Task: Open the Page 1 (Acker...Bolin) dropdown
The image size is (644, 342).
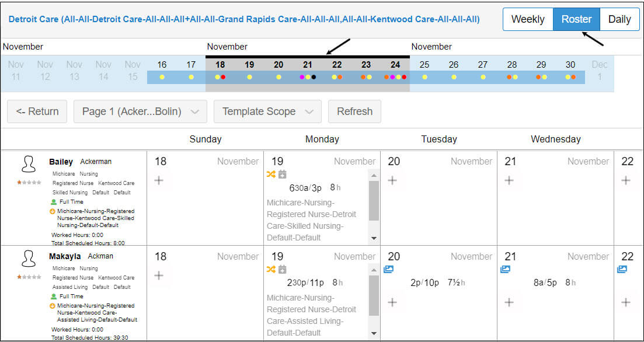Action: point(141,111)
